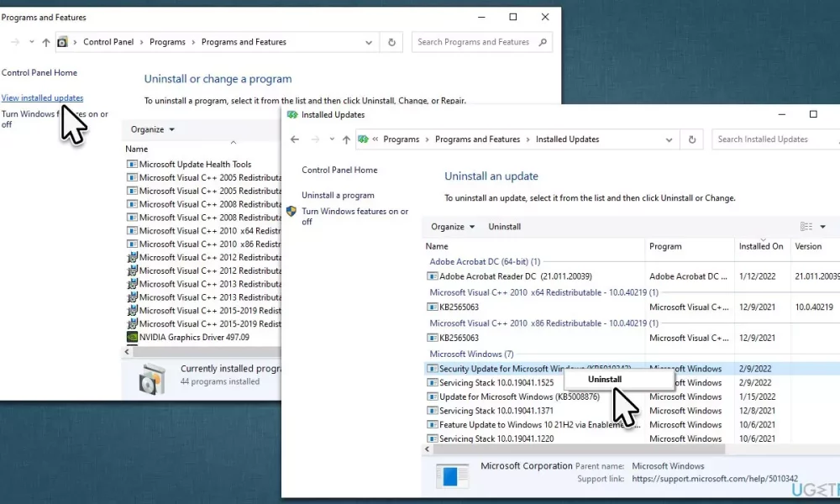Collapse the Microsoft Windows (7) group

point(471,354)
